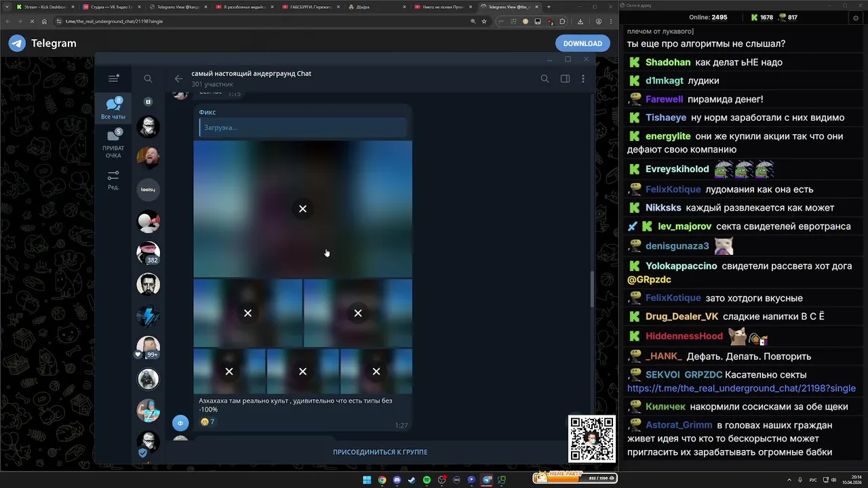Open Discord from the taskbar
The image size is (868, 488).
[397, 480]
